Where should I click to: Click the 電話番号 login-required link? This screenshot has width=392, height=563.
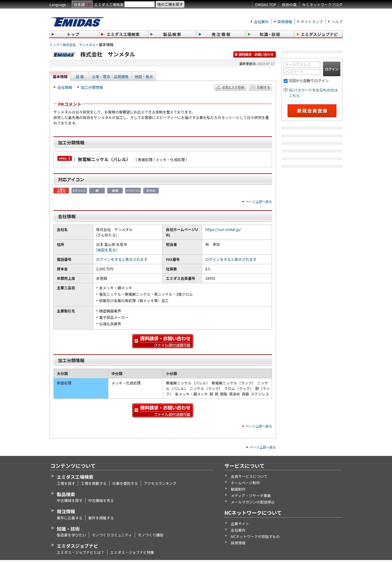coord(122,260)
